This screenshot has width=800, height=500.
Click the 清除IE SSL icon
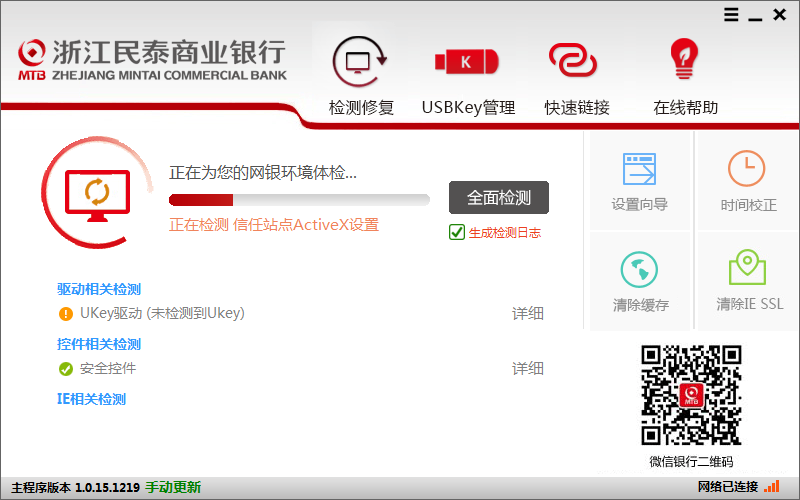click(749, 282)
